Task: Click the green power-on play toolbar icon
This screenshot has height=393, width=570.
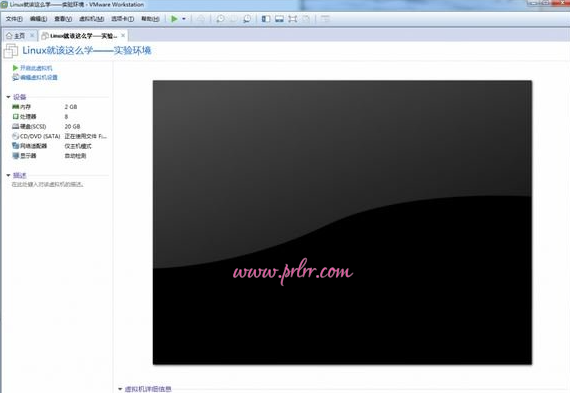Action: pos(174,19)
